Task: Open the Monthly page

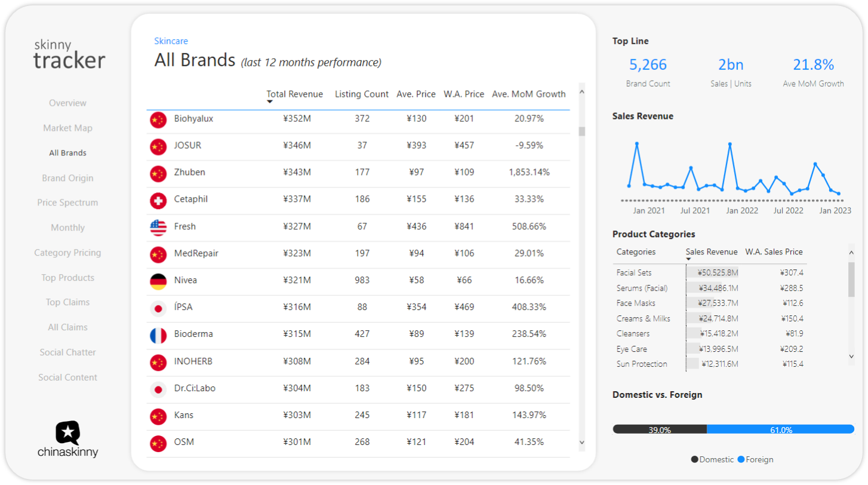Action: click(67, 228)
